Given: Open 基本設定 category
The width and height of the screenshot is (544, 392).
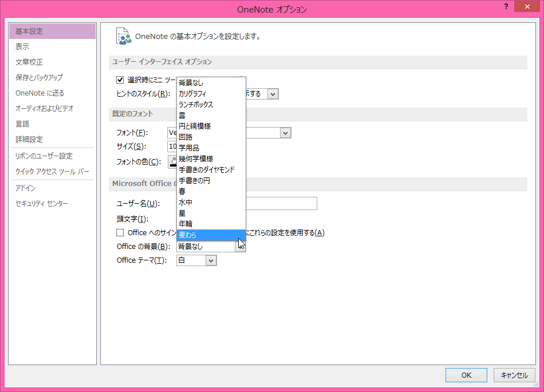Looking at the screenshot, I should 52,31.
